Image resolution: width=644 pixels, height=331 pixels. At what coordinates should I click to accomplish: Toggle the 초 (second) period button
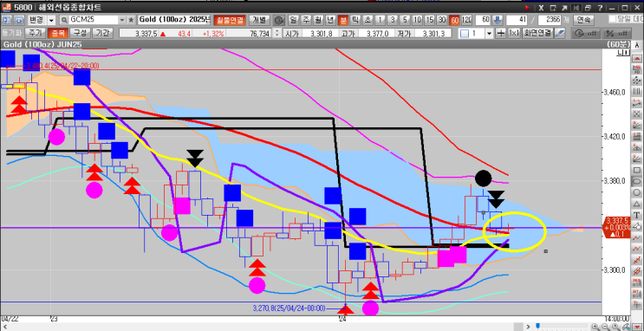tap(368, 20)
